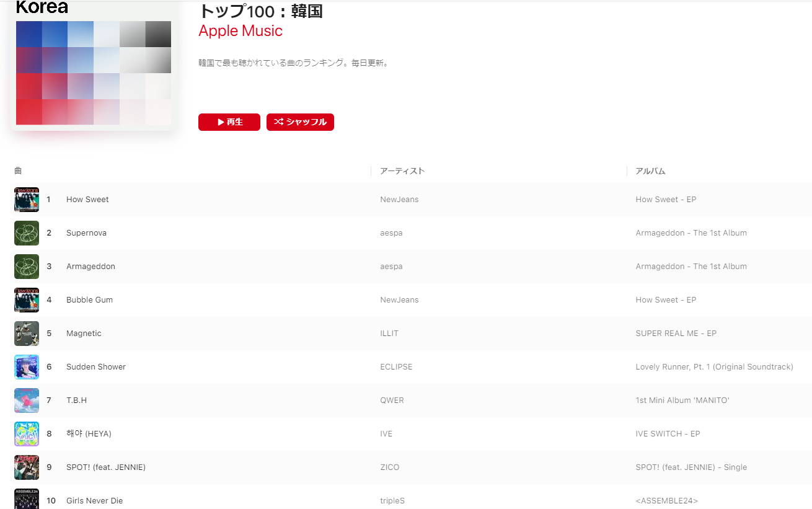
Task: Open album IVE SWITCH - EP
Action: pos(668,434)
